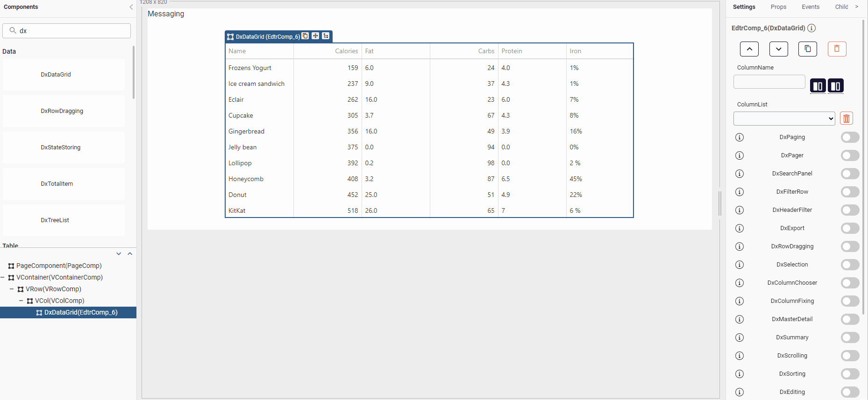Pick the DxRowDragging component from the Data list
868x400 pixels.
[64, 111]
